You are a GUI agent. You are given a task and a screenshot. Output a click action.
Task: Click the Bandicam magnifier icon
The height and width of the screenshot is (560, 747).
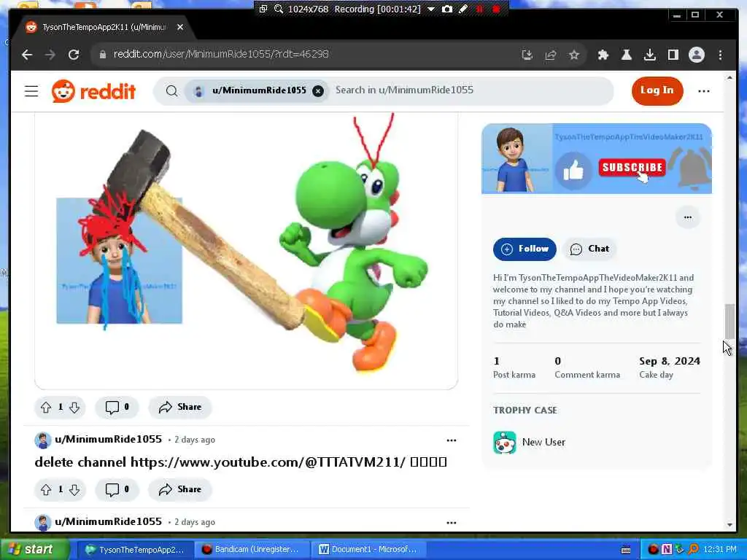click(x=279, y=9)
